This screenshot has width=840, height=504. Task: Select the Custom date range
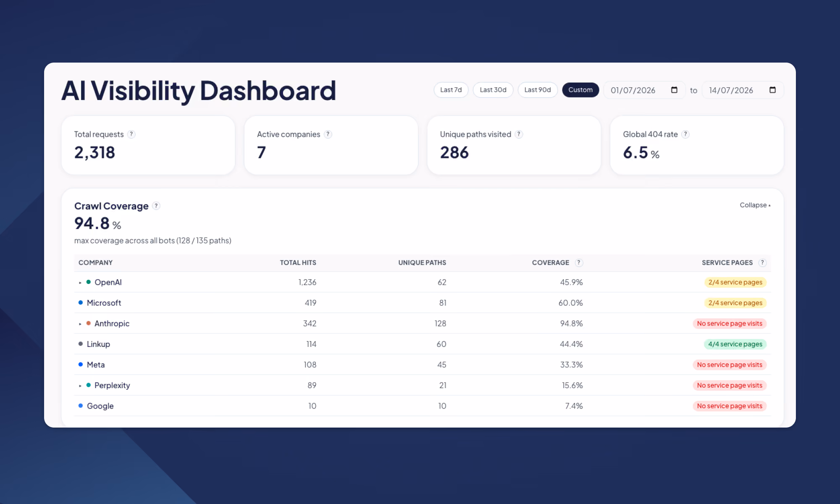pyautogui.click(x=580, y=90)
